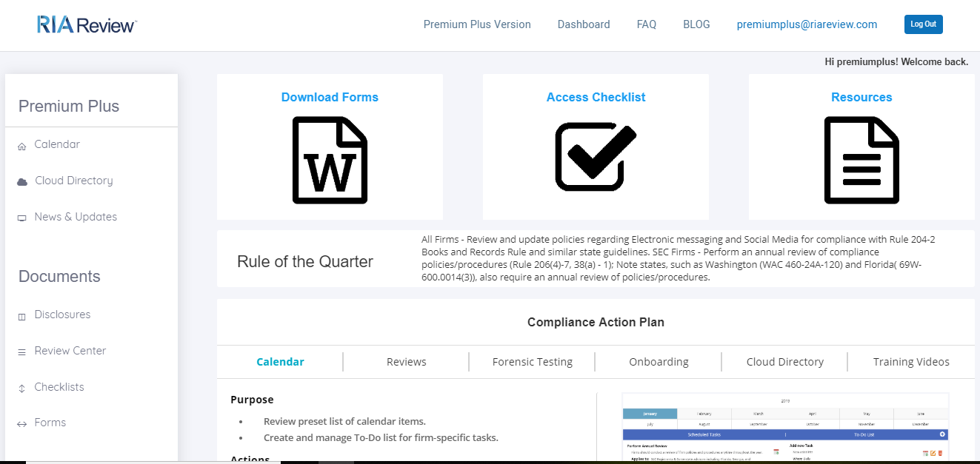The image size is (980, 464).
Task: Click the Word document icon under Download Forms
Action: (330, 160)
